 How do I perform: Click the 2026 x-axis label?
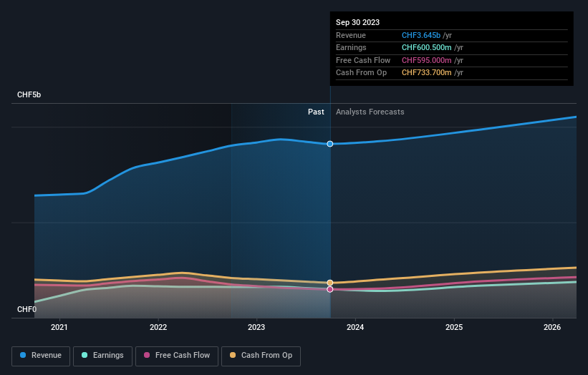tap(552, 328)
